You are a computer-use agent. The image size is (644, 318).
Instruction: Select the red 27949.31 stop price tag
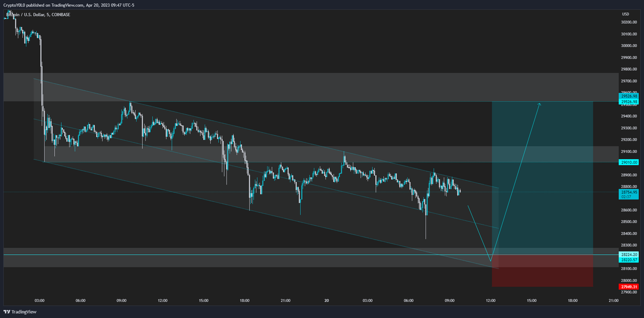point(628,287)
